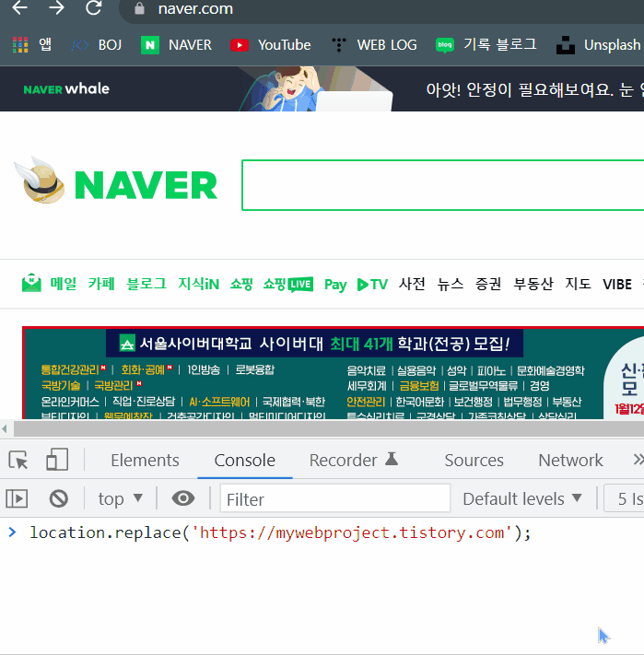Open the 기록 블로그 bookmark
This screenshot has width=644, height=655.
click(x=486, y=45)
